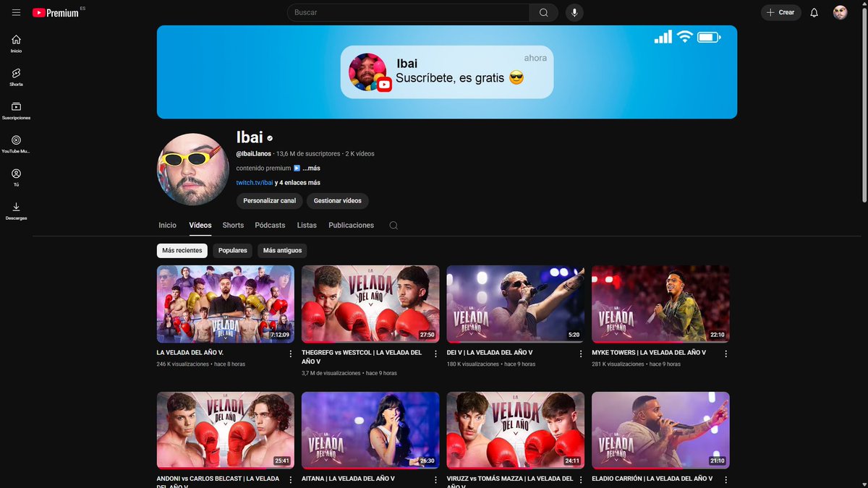Click Personalizar canal button

tap(269, 201)
